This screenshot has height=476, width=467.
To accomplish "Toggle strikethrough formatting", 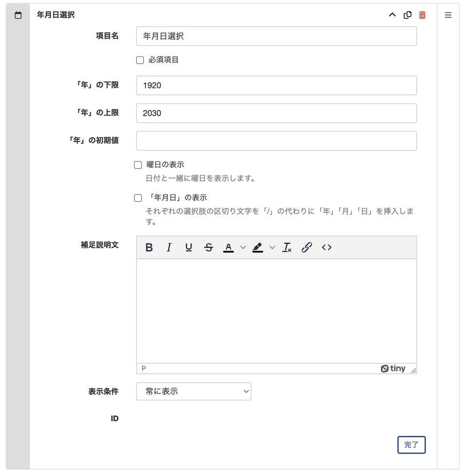I will [x=209, y=247].
